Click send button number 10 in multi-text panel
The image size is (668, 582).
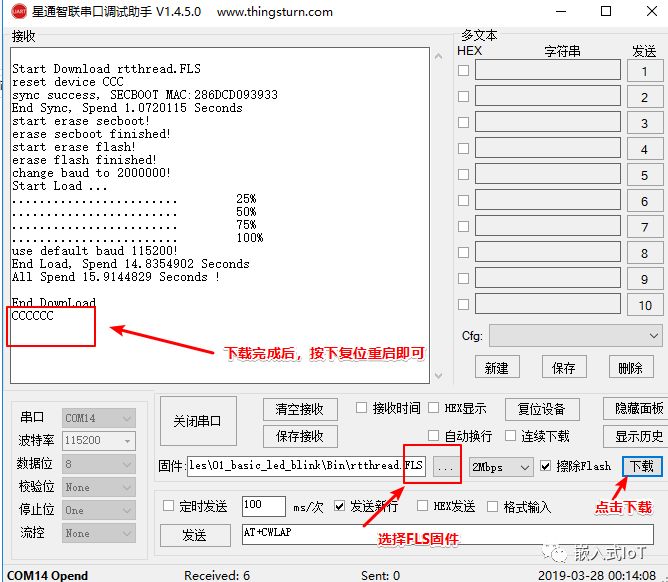pyautogui.click(x=644, y=305)
